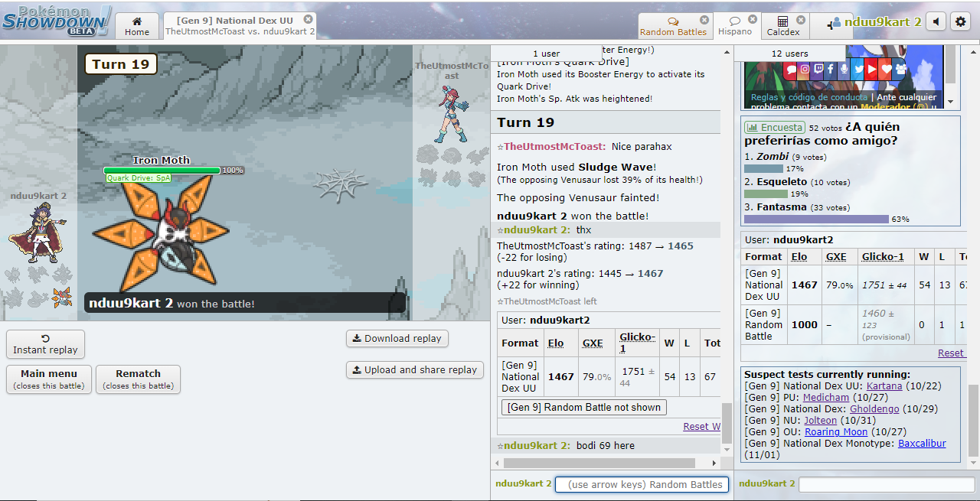Focus the Hispano chat message input
Viewport: 980px width, 501px height.
tap(886, 484)
